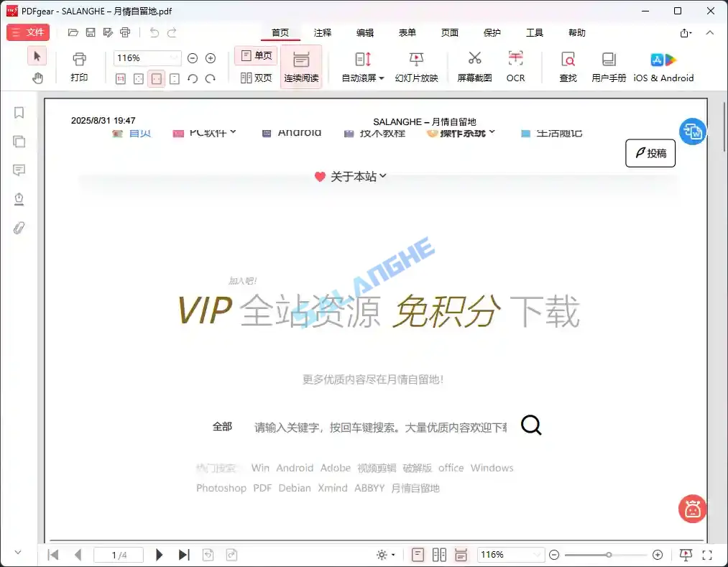This screenshot has height=567, width=728.
Task: Open the bookmarks panel in the sidebar
Action: [x=19, y=112]
